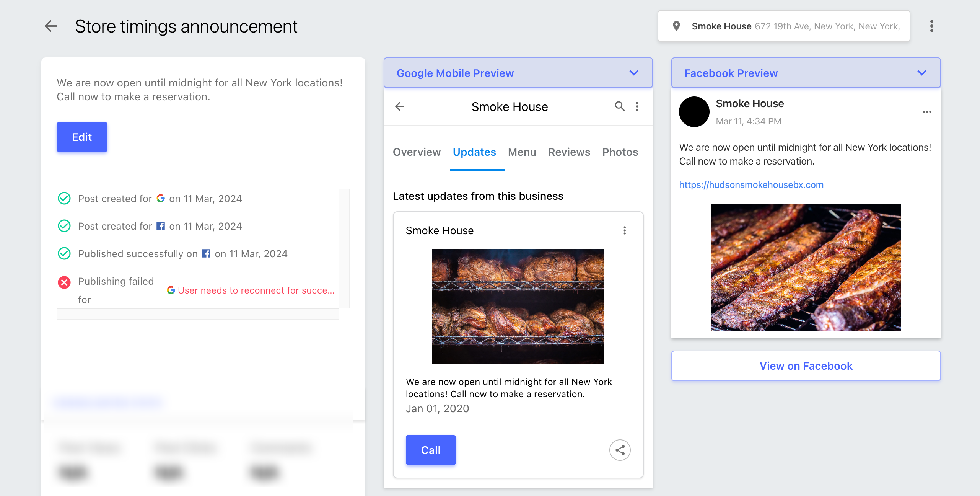Click the green check by Google post created
Viewport: 980px width, 496px height.
pyautogui.click(x=64, y=198)
